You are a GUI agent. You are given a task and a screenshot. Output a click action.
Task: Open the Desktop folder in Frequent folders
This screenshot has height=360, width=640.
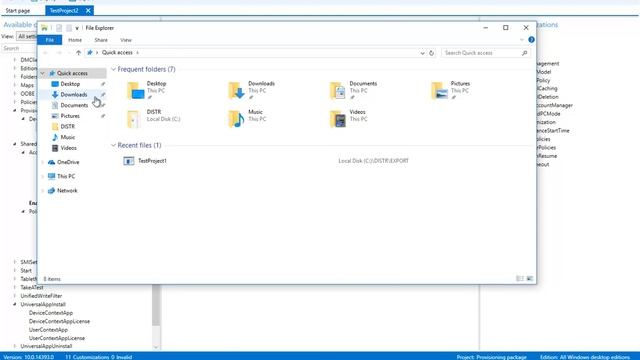click(147, 90)
